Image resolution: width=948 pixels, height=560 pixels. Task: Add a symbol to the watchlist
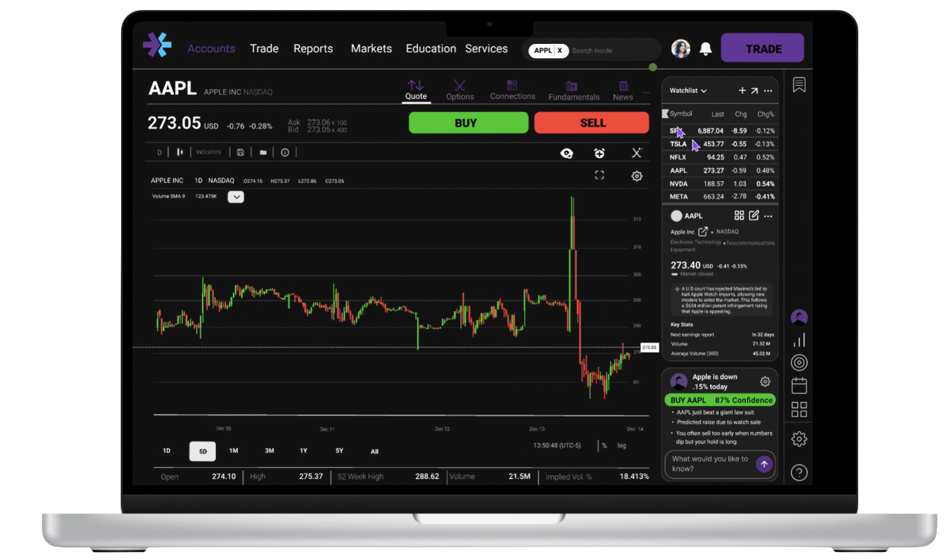[742, 90]
